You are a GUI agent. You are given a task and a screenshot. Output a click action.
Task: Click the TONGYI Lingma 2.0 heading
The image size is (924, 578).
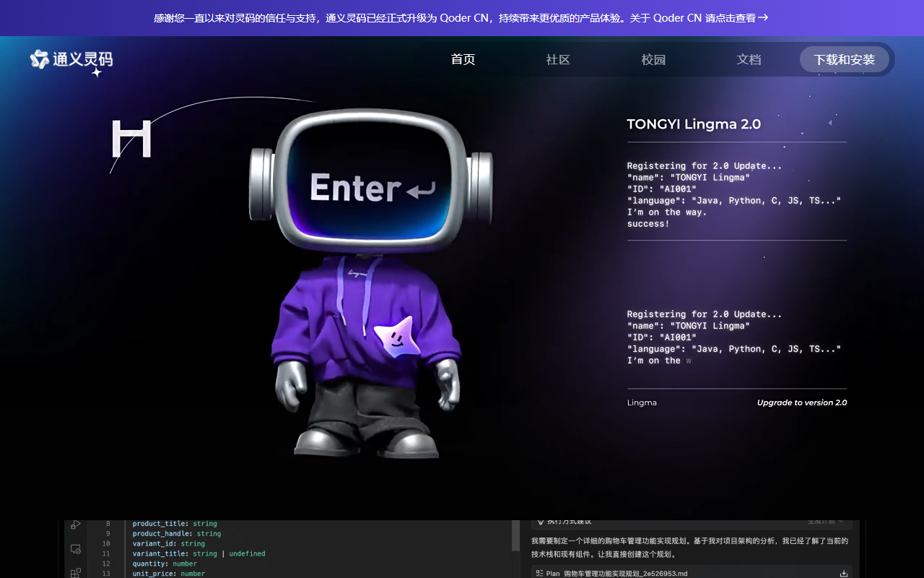click(x=694, y=124)
